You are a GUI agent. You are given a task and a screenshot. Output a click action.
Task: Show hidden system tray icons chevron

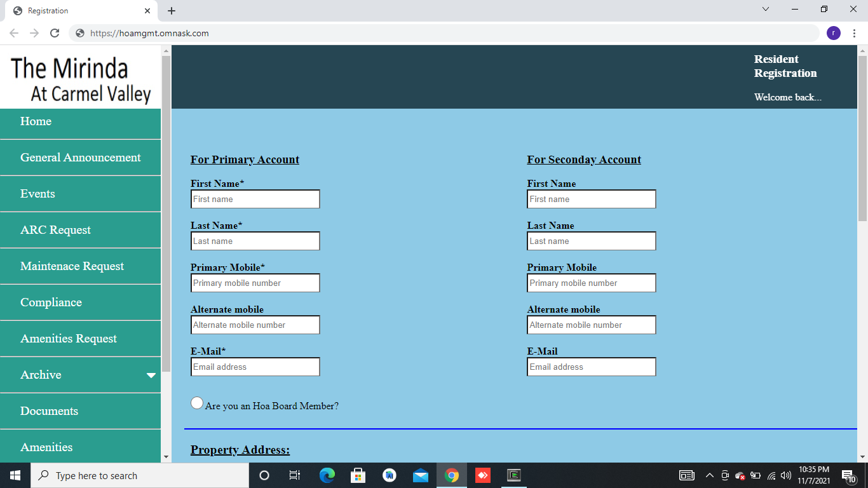pos(710,475)
